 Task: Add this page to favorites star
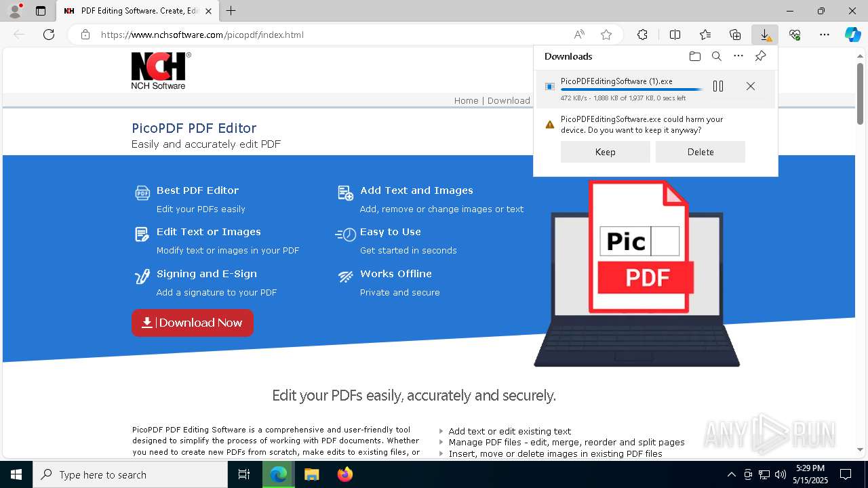(606, 35)
